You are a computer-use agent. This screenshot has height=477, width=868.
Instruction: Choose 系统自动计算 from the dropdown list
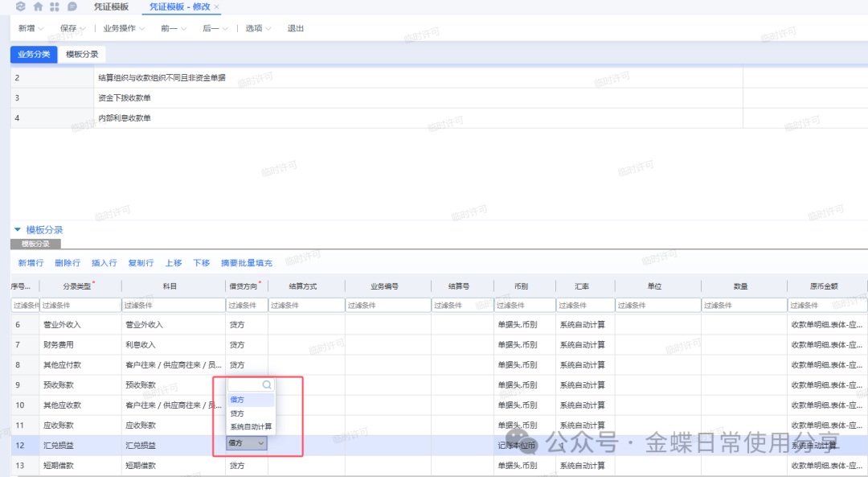(x=251, y=427)
